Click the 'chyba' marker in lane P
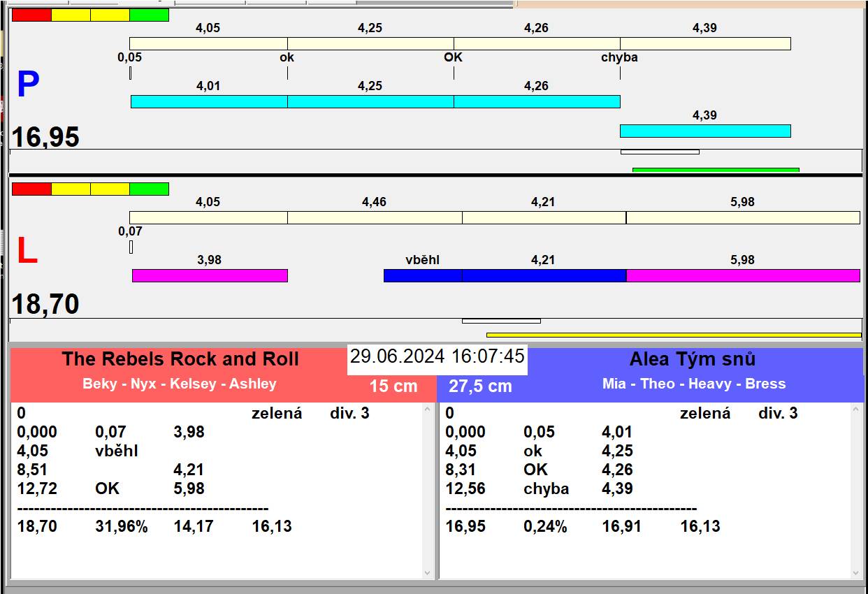 point(619,57)
